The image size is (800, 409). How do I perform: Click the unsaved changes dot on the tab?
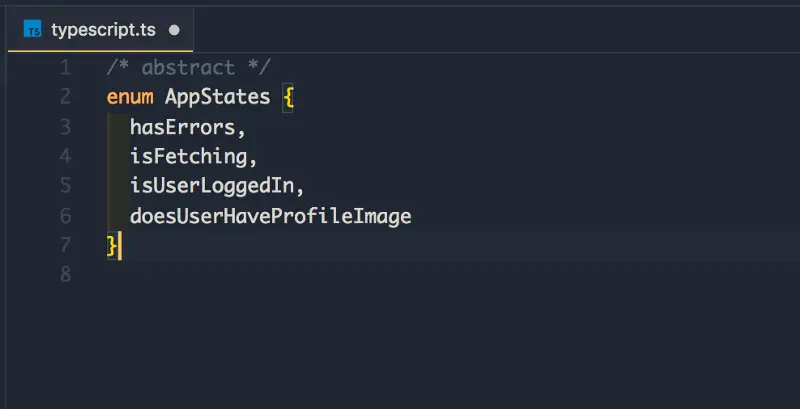pyautogui.click(x=175, y=30)
